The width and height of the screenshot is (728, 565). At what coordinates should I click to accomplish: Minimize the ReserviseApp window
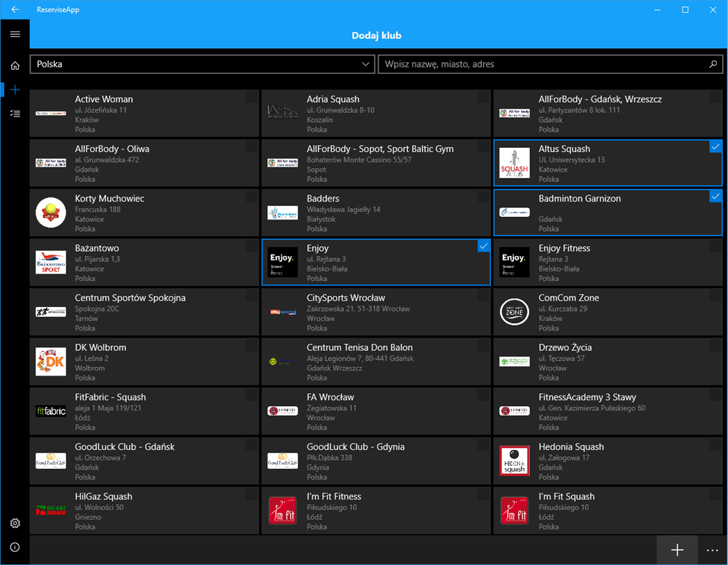658,9
